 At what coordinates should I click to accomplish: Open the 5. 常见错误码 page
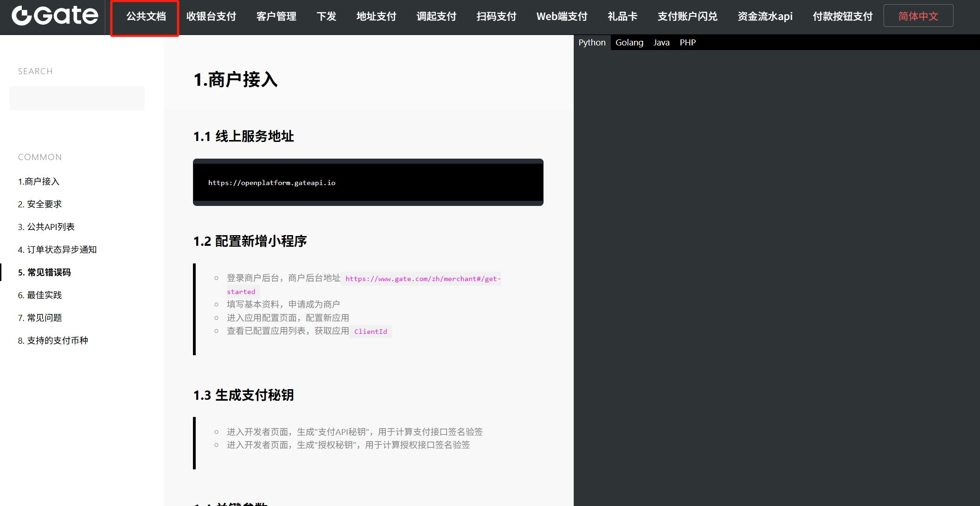click(x=45, y=272)
